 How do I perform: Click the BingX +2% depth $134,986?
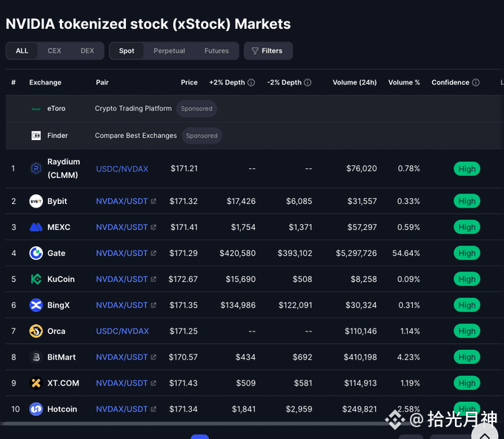pos(238,306)
